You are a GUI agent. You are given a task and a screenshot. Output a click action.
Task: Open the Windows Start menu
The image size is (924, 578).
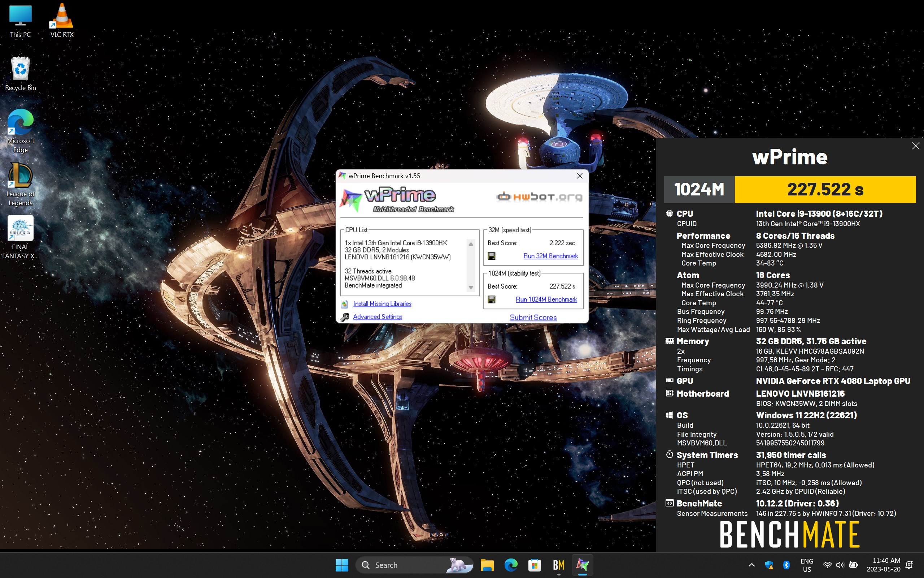coord(342,565)
